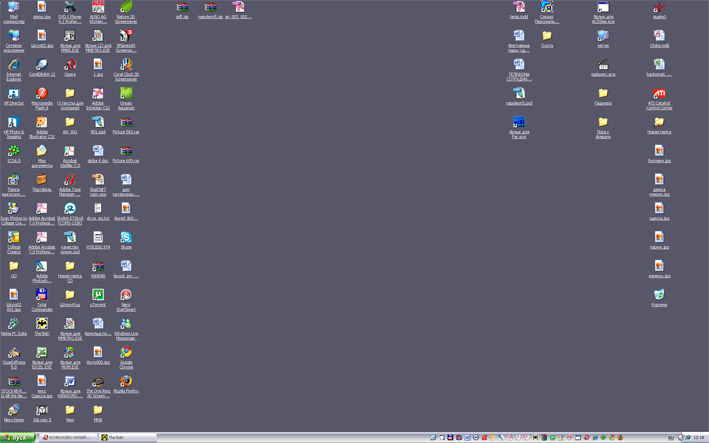The width and height of the screenshot is (709, 443).
Task: Select the Nature 3D Screensaver leaf icon
Action: 126,7
